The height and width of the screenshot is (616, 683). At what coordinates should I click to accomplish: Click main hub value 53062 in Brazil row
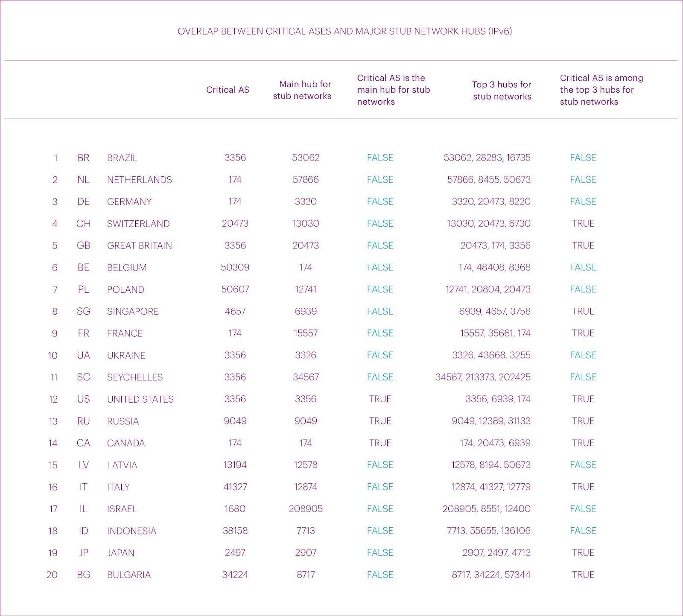306,158
